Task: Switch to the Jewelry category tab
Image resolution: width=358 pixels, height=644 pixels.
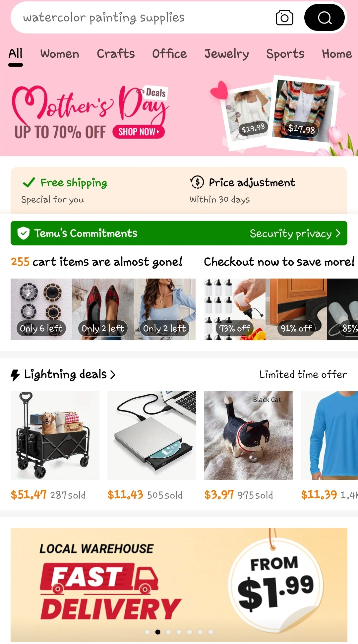Action: 226,54
